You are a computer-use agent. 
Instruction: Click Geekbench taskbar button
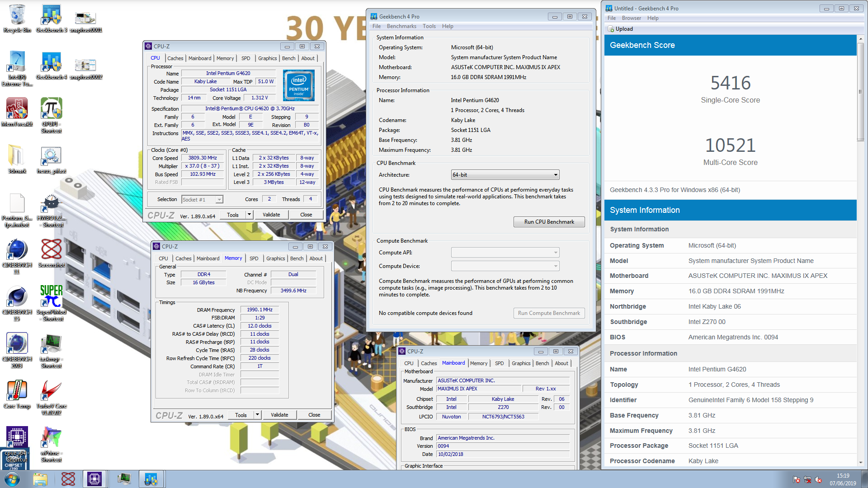tap(151, 479)
